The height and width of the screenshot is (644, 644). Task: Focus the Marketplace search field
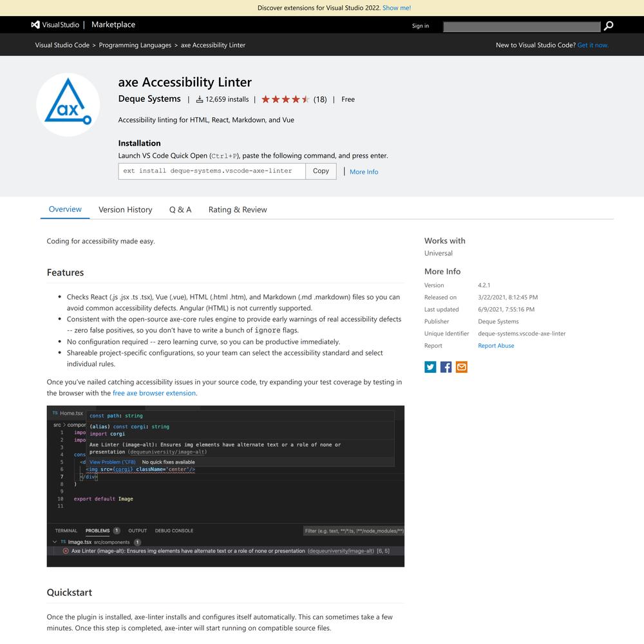(x=522, y=26)
